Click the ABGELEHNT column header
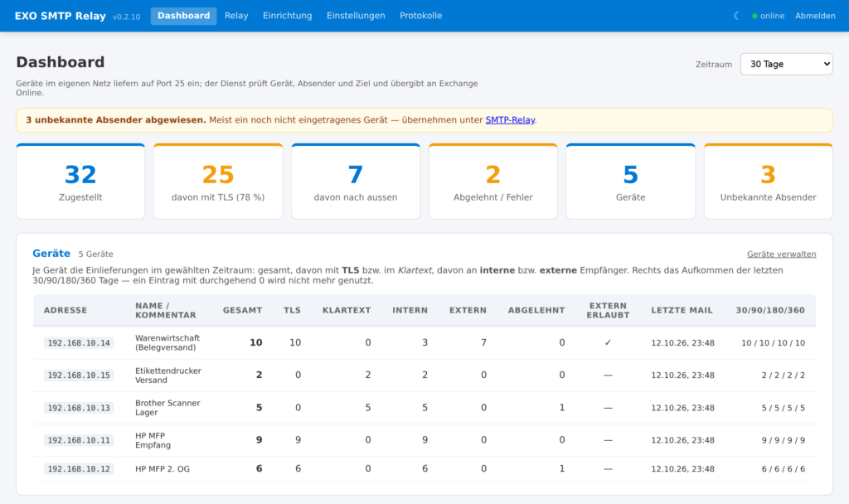Image resolution: width=849 pixels, height=504 pixels. (x=536, y=310)
